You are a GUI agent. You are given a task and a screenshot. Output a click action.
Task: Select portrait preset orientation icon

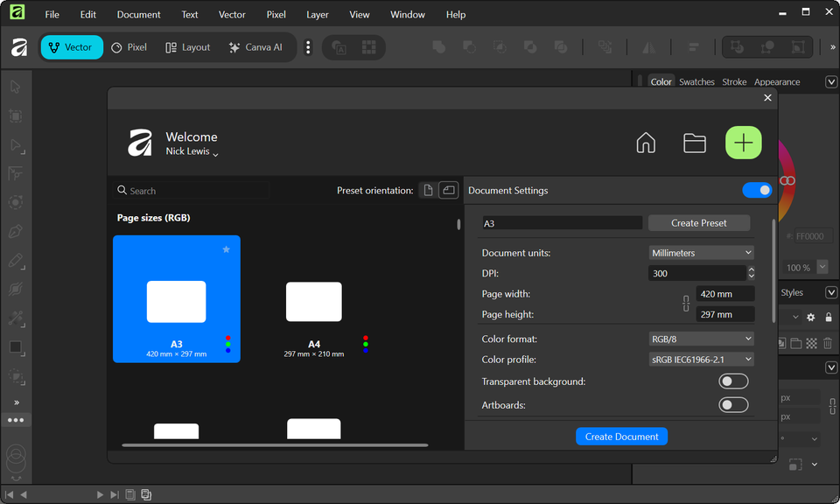pos(428,190)
